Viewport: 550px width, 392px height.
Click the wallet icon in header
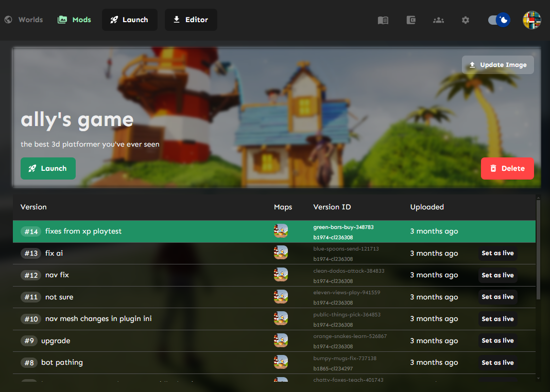(410, 20)
